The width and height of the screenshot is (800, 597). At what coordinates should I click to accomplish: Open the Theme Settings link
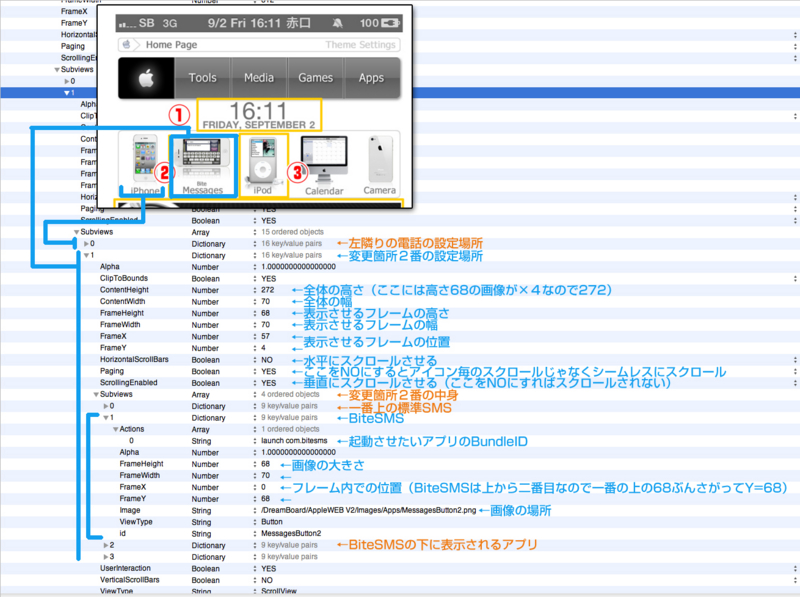pos(361,44)
